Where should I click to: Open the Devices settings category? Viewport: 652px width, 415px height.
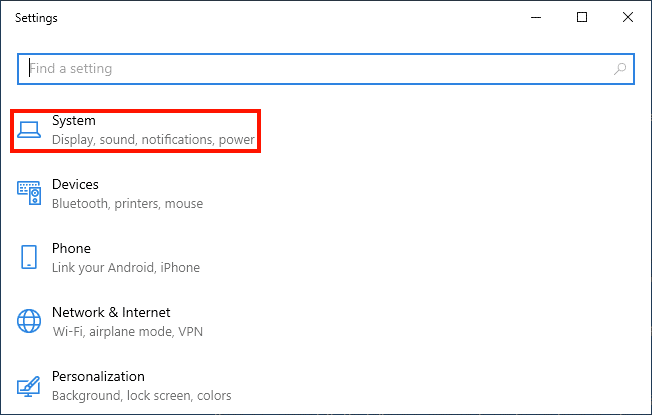coord(75,185)
